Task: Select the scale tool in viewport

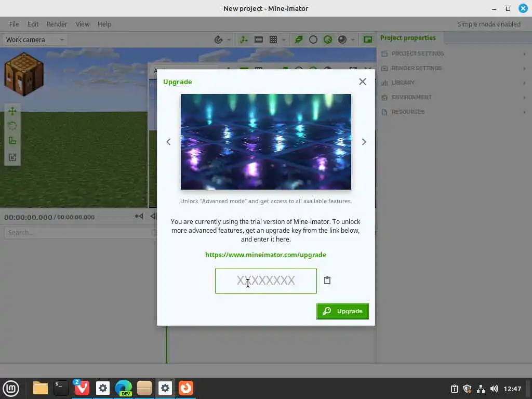Action: tap(12, 141)
